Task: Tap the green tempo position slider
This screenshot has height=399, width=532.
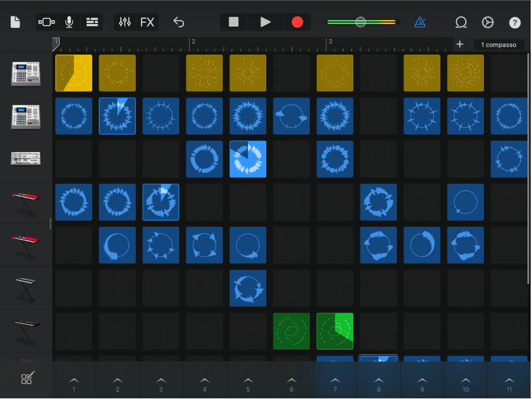Action: (360, 21)
